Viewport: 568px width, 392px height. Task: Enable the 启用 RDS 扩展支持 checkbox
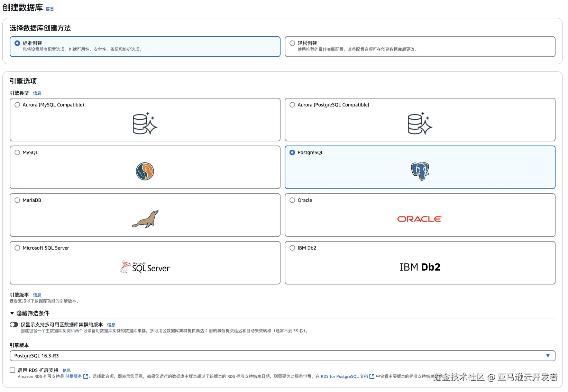(12, 370)
